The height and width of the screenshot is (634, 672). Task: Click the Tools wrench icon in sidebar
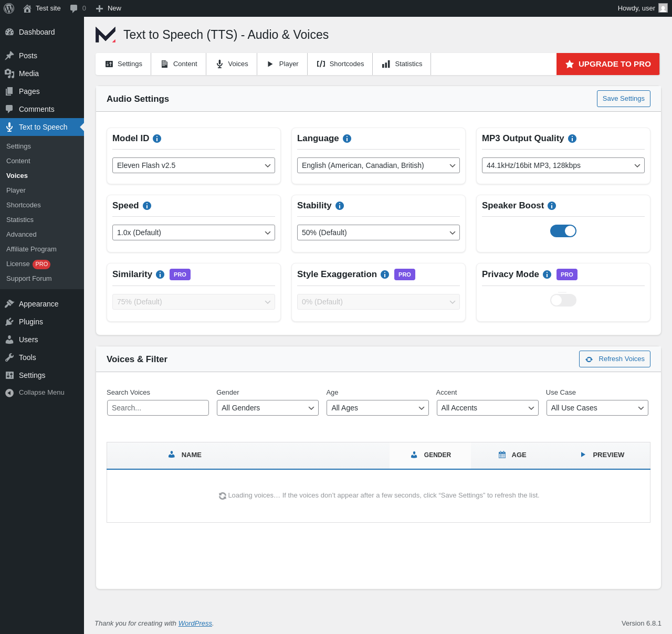pyautogui.click(x=9, y=357)
